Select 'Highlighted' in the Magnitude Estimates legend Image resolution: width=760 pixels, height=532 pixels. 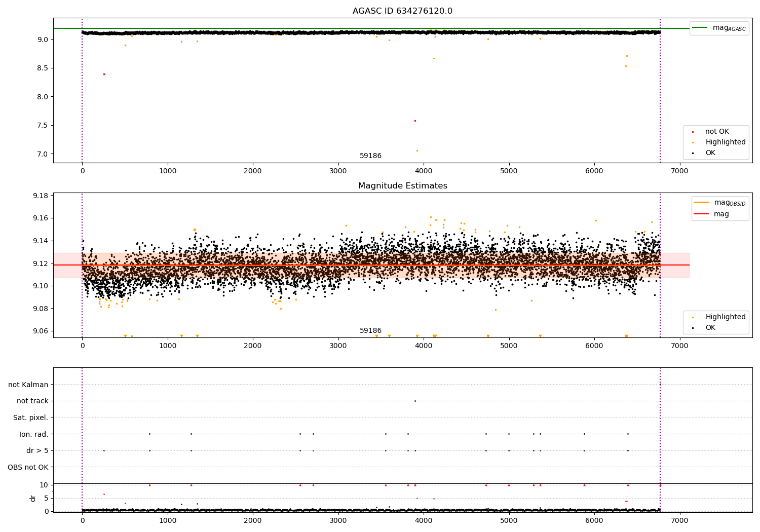point(725,317)
